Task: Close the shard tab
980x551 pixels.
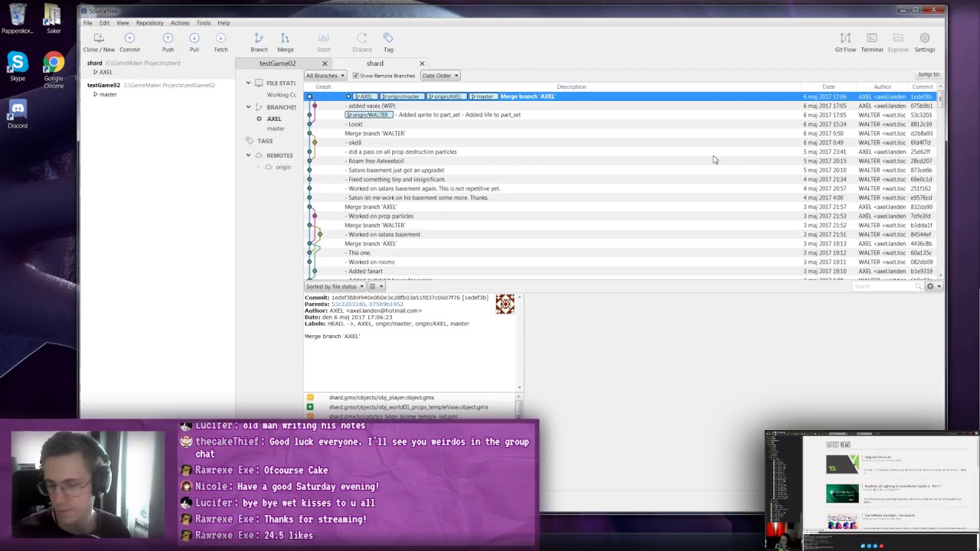Action: point(422,64)
